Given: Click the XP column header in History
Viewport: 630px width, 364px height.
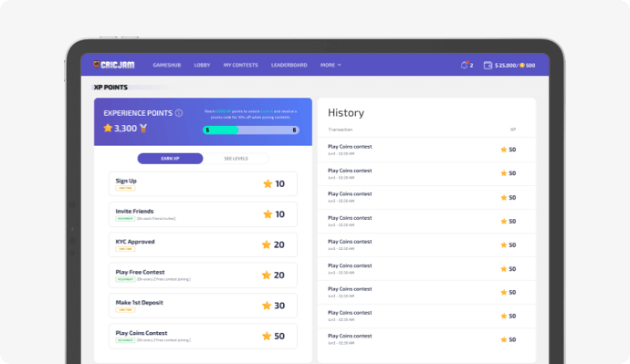Looking at the screenshot, I should pyautogui.click(x=513, y=130).
